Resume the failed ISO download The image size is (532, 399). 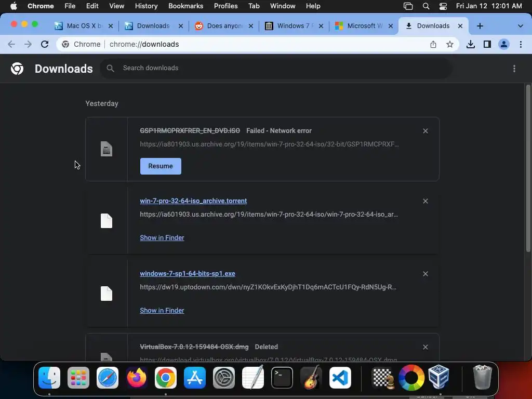161,166
